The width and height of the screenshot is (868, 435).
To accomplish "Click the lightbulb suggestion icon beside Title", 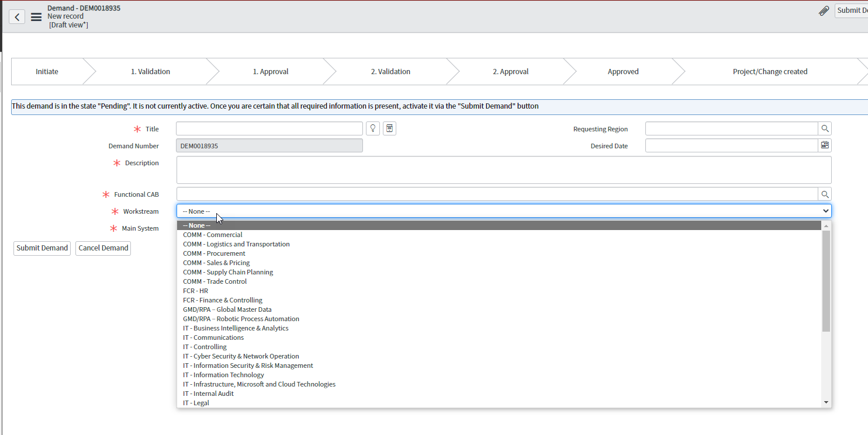I will click(x=372, y=128).
